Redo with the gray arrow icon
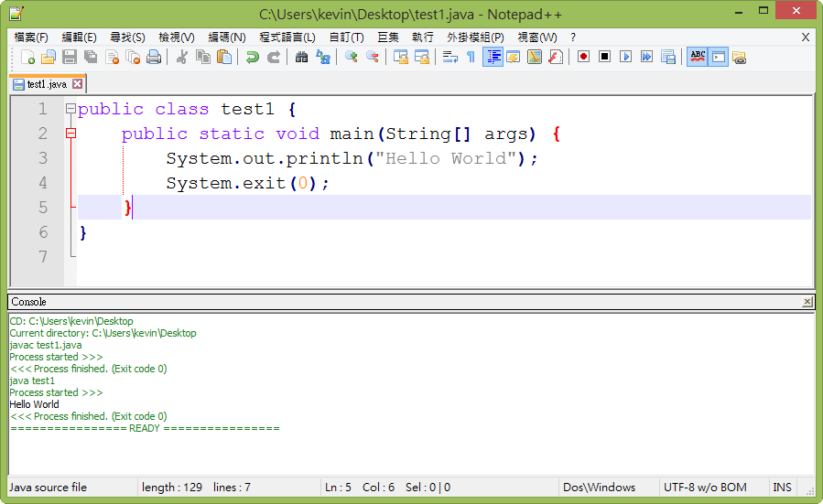 point(274,57)
